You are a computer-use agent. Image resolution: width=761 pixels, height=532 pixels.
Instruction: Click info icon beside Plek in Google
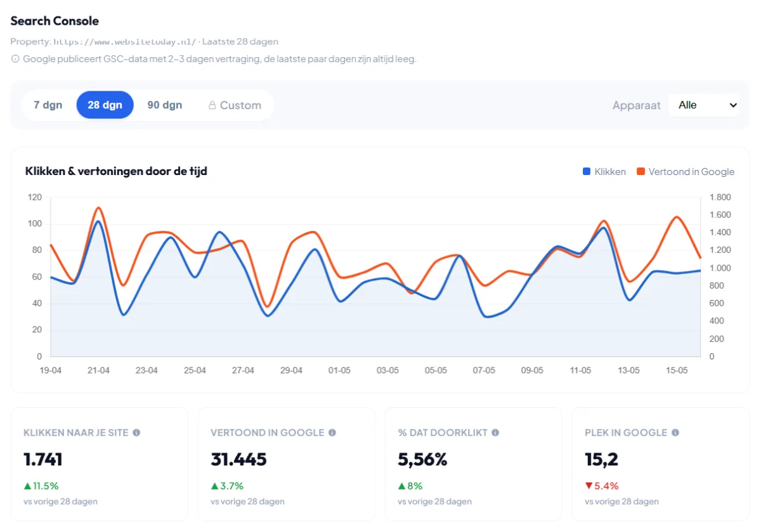coord(675,432)
